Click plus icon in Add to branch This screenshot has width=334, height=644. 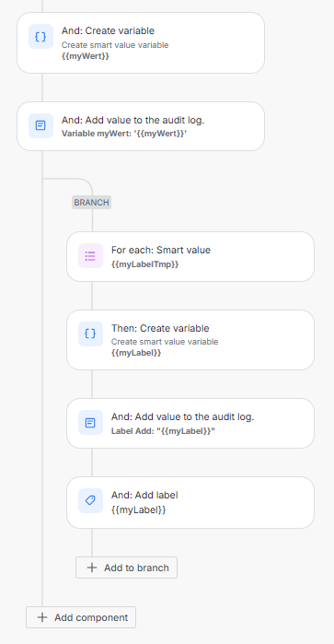click(92, 568)
